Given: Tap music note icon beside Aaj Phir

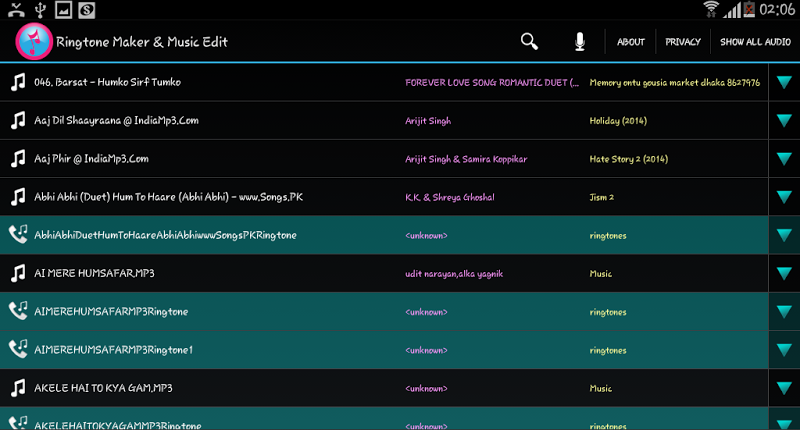Looking at the screenshot, I should [18, 158].
